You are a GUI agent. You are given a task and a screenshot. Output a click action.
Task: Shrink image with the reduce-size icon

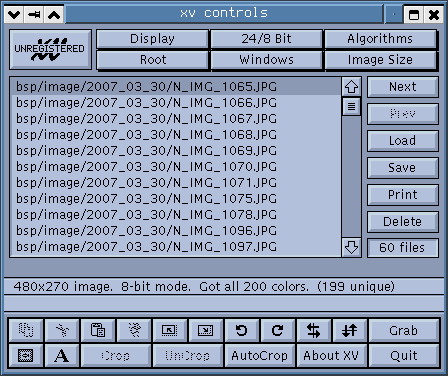170,330
